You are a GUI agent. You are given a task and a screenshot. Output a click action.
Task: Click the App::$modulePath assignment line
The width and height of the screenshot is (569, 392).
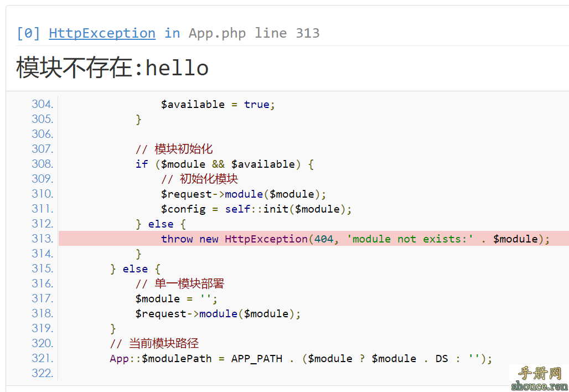301,359
